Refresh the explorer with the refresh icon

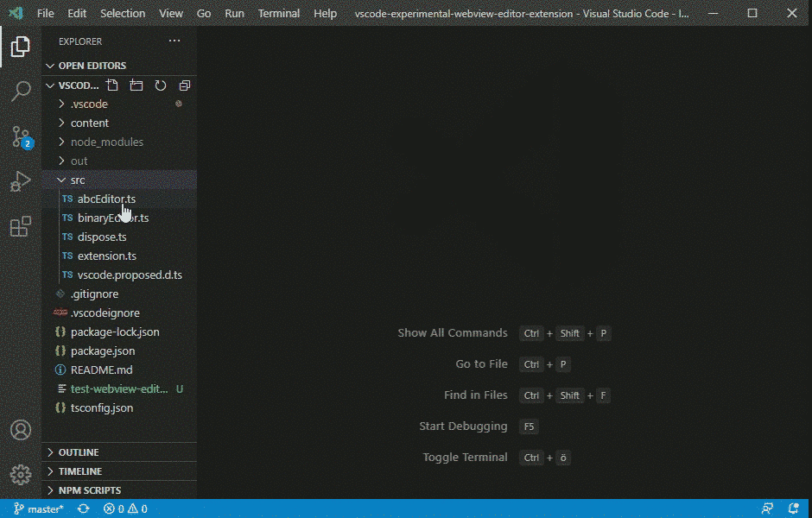coord(161,85)
